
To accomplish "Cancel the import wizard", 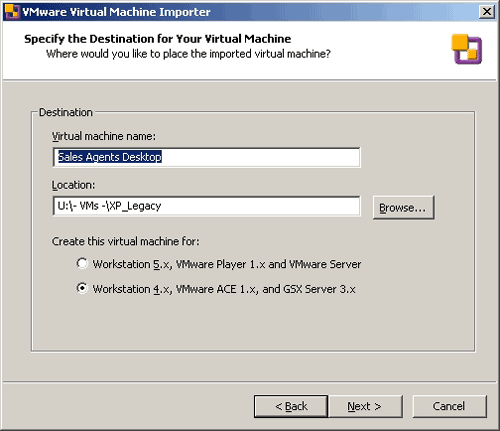I will [x=449, y=406].
